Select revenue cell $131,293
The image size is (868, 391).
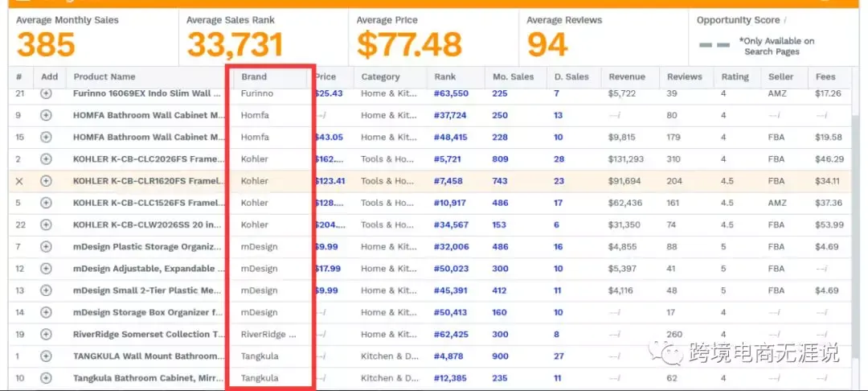tap(626, 159)
